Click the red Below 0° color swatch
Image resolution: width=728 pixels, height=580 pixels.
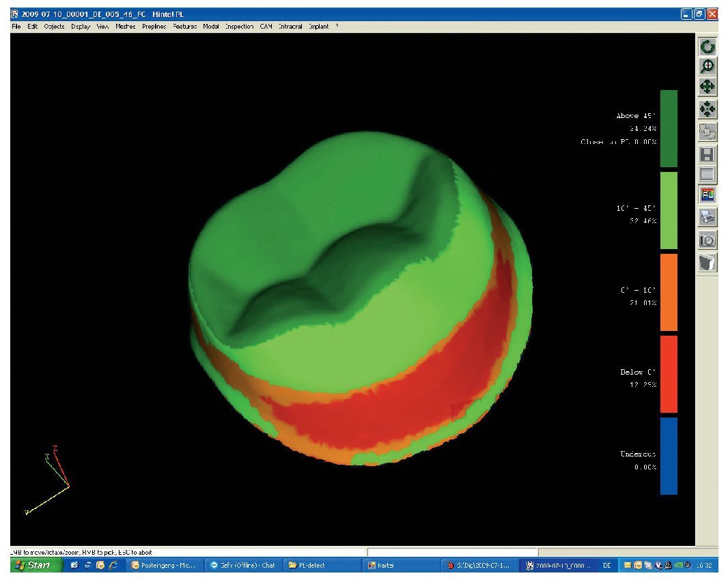pyautogui.click(x=669, y=373)
